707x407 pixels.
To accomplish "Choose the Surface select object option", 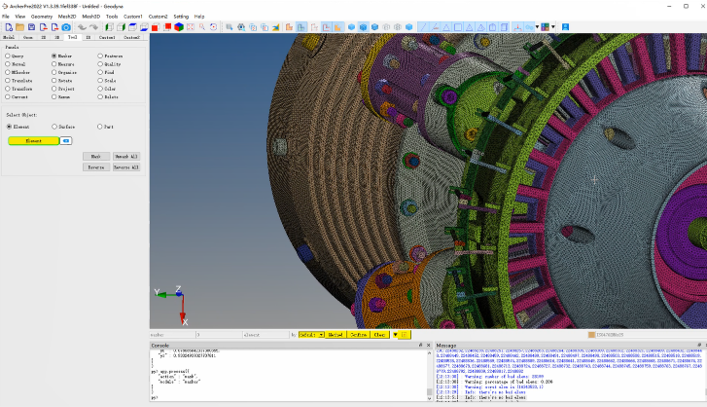I will tap(54, 127).
